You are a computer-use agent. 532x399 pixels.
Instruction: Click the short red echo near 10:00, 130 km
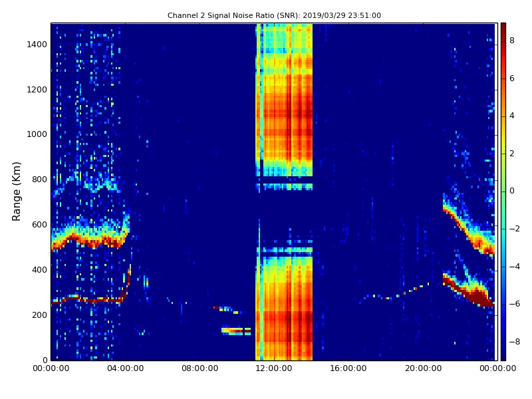236,331
